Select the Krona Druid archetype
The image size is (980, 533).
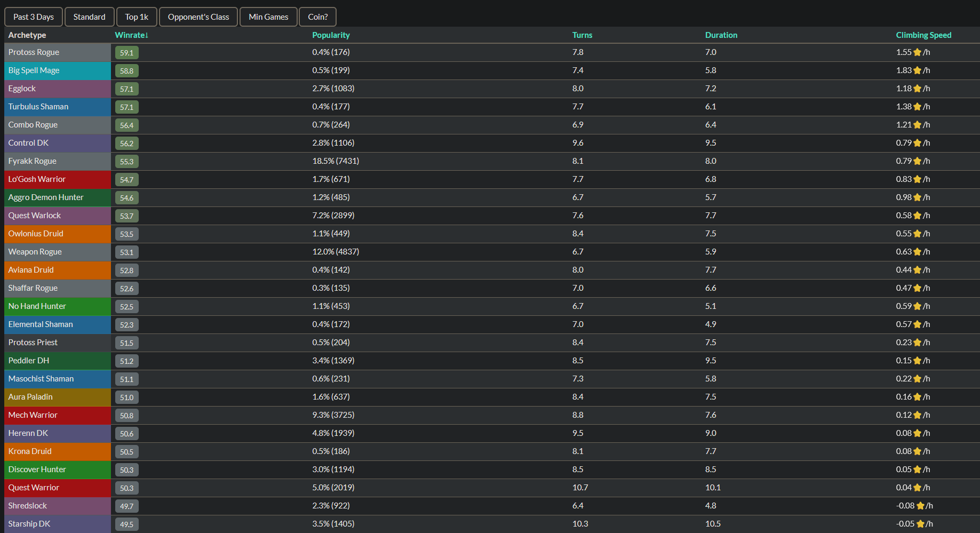(58, 451)
